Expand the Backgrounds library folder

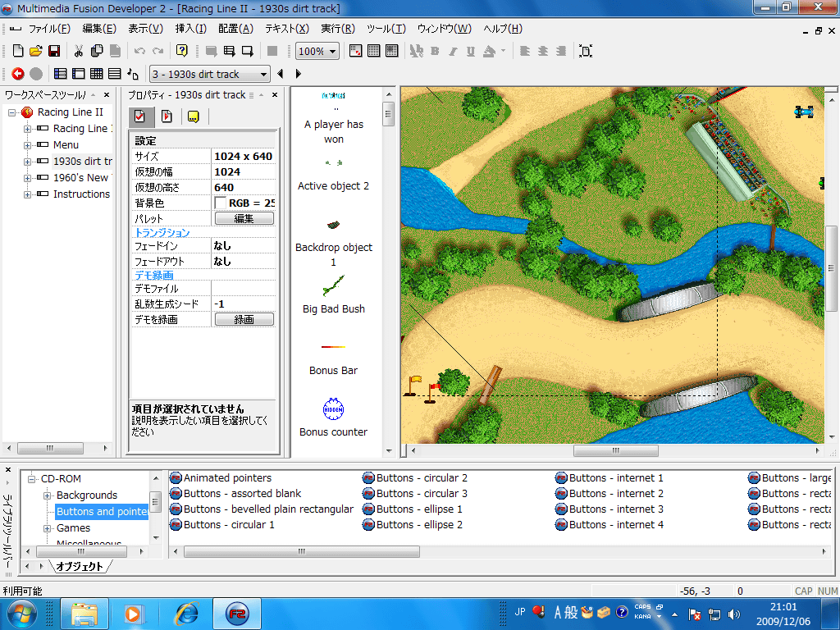point(47,495)
